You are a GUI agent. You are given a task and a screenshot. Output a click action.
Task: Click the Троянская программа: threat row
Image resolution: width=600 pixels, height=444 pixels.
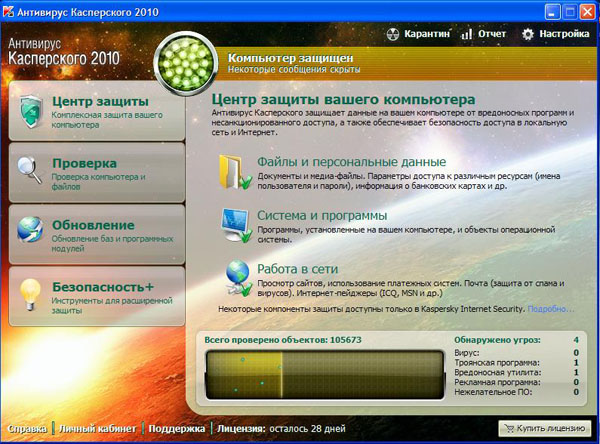pyautogui.click(x=517, y=362)
